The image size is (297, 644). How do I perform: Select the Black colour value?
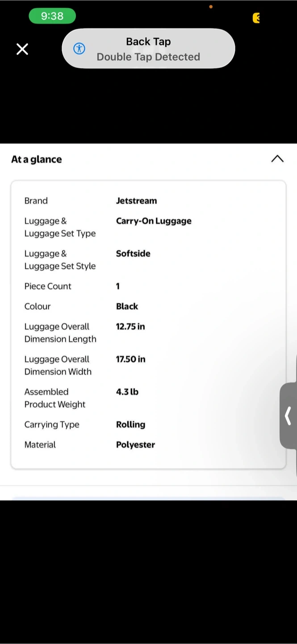click(127, 306)
